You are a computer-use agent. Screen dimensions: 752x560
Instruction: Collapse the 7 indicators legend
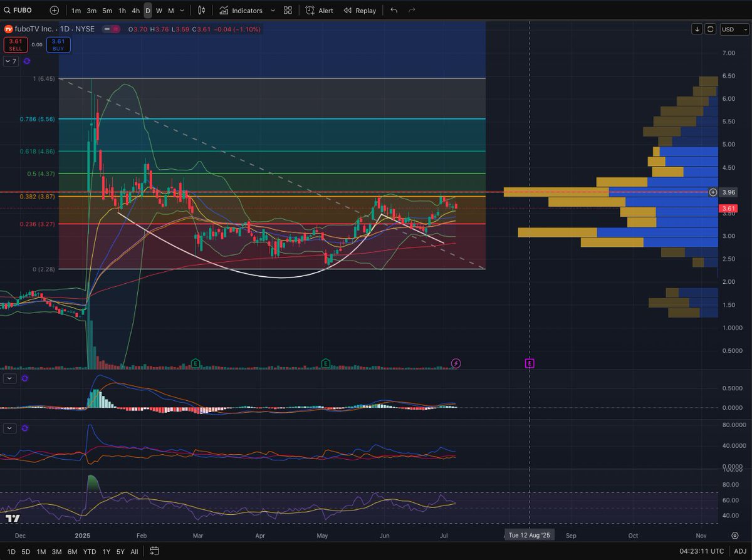point(10,61)
